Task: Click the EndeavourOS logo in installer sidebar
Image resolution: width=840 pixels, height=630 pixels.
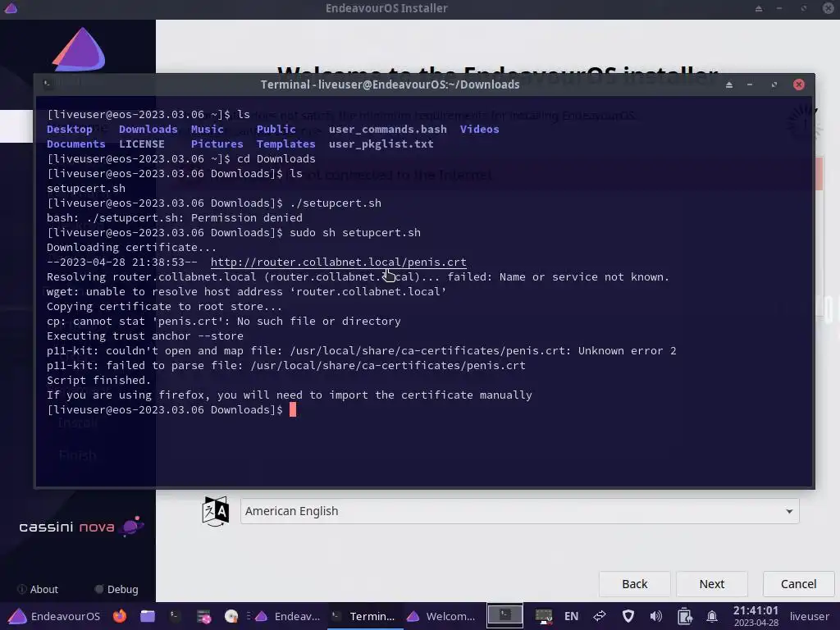Action: coord(79,49)
